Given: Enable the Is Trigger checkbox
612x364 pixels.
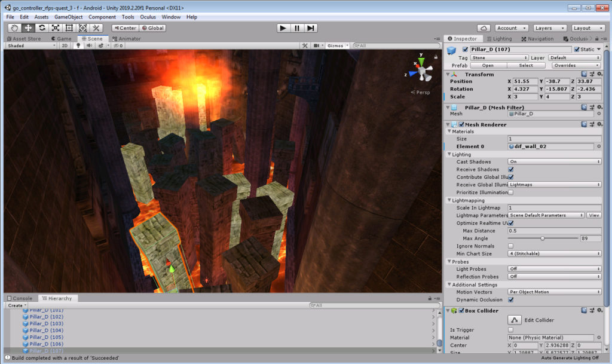Looking at the screenshot, I should [x=510, y=330].
